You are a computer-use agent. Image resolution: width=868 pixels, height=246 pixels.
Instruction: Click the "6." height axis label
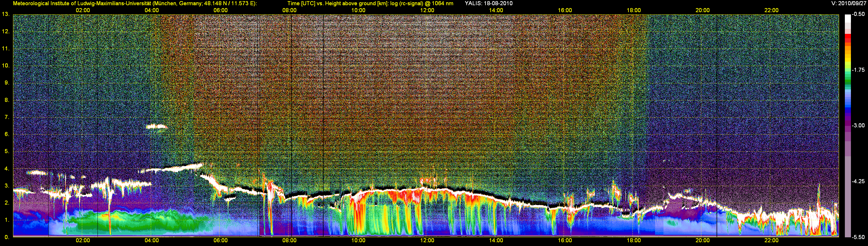pyautogui.click(x=7, y=135)
